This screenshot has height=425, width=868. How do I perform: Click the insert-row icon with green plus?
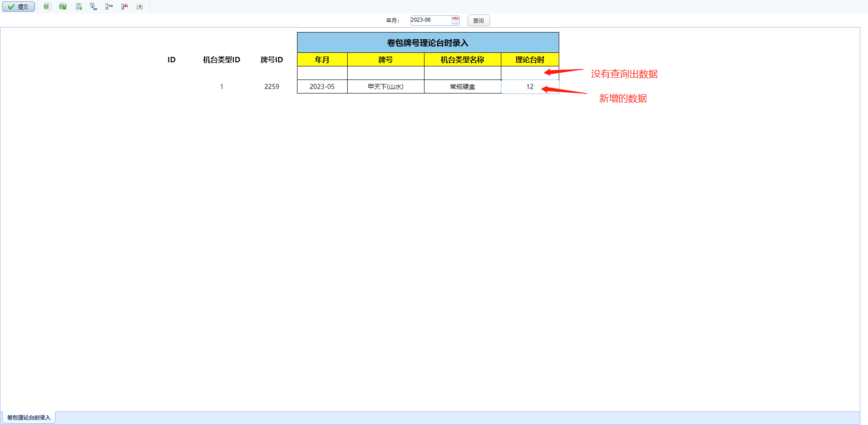click(79, 6)
